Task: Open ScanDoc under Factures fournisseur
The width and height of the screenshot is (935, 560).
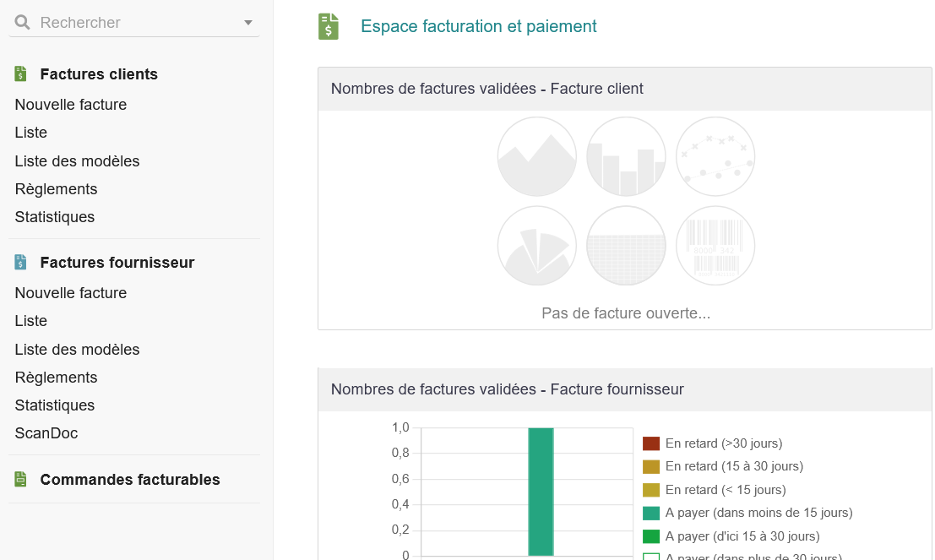Action: (46, 433)
